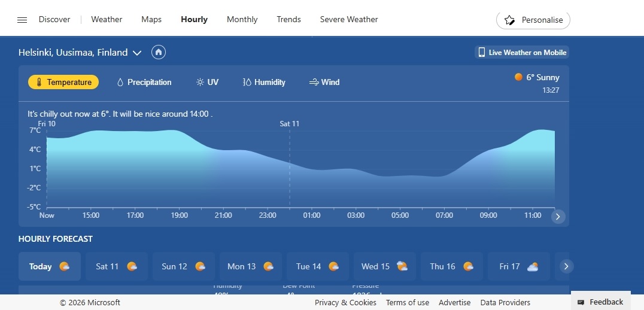Open Privacy & Cookies link
The image size is (644, 310).
(345, 302)
